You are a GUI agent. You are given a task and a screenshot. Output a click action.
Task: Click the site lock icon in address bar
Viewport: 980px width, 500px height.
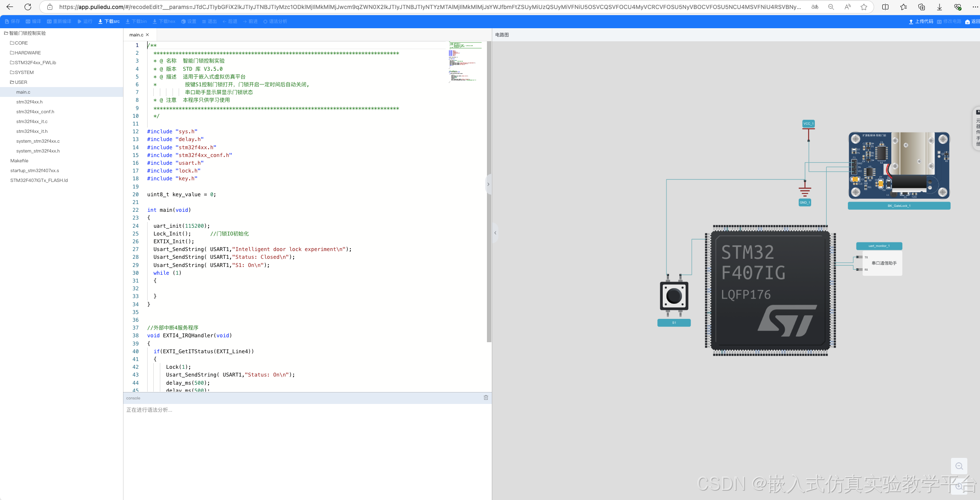50,7
